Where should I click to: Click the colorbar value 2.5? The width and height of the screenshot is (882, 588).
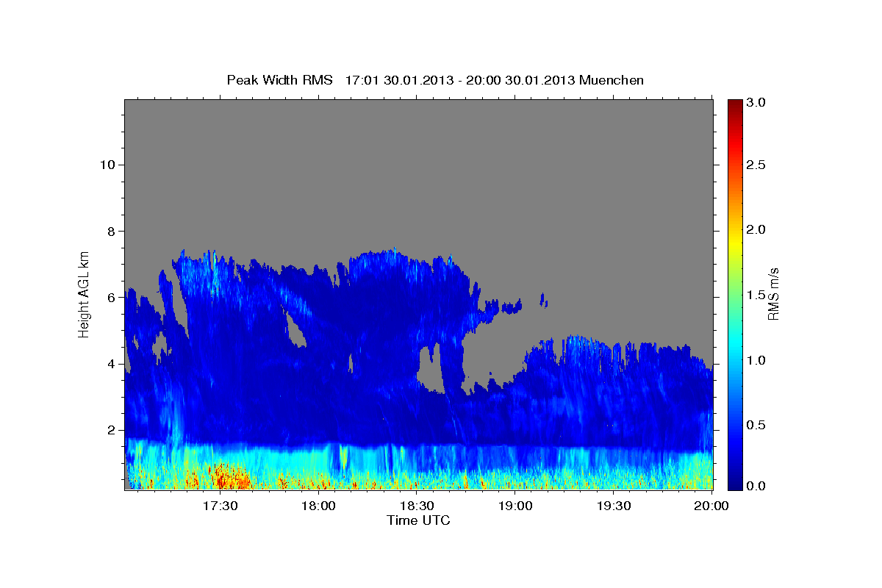tap(755, 165)
